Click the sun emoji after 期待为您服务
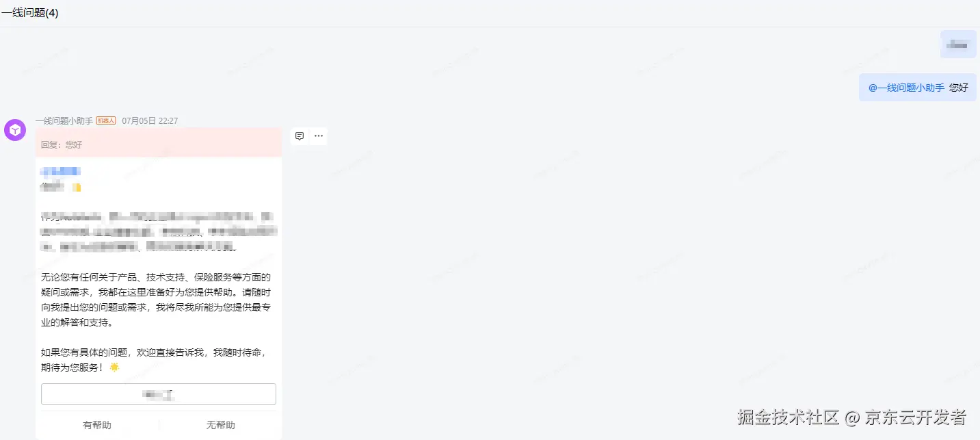Screen dimensions: 980x440 pyautogui.click(x=114, y=367)
